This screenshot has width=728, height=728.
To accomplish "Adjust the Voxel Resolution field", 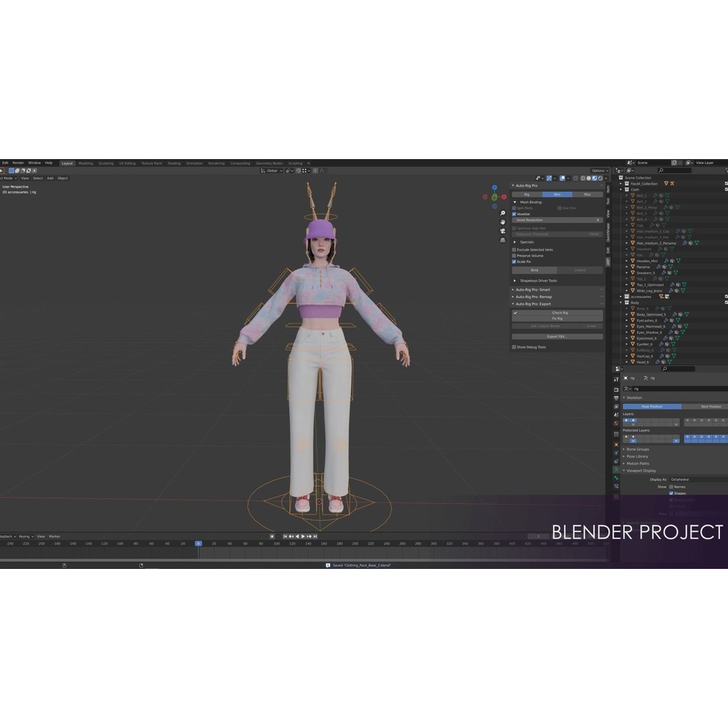I will pyautogui.click(x=557, y=220).
